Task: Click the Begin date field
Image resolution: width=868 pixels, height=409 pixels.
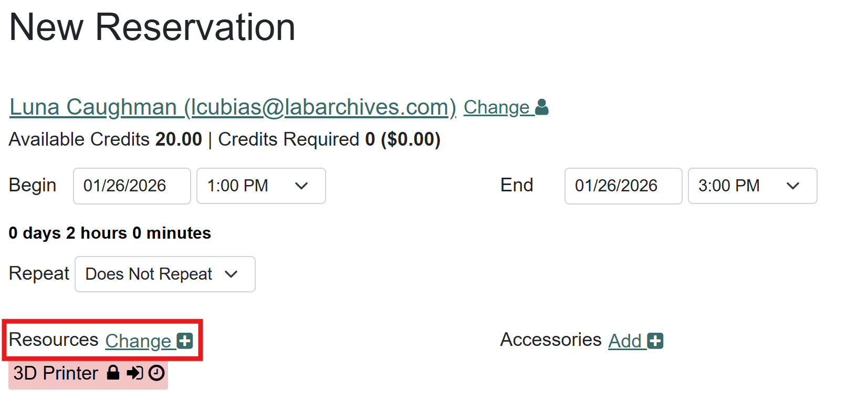Action: click(x=132, y=186)
